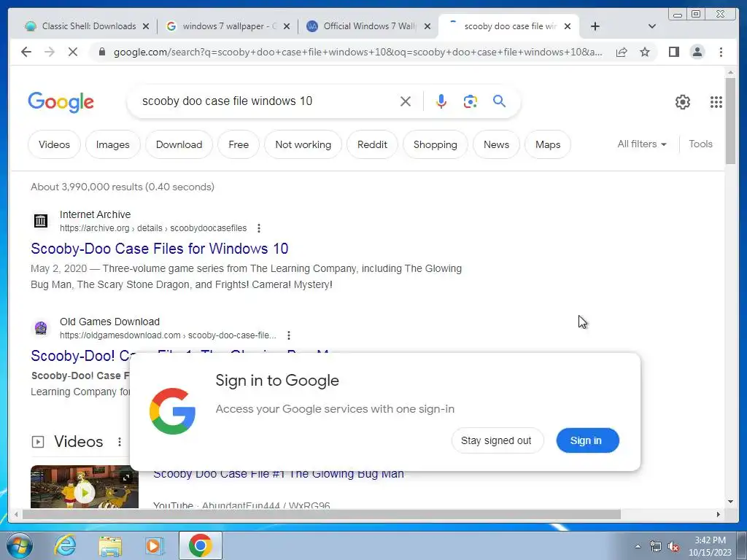Click the Internet Archive favicon

tap(41, 220)
